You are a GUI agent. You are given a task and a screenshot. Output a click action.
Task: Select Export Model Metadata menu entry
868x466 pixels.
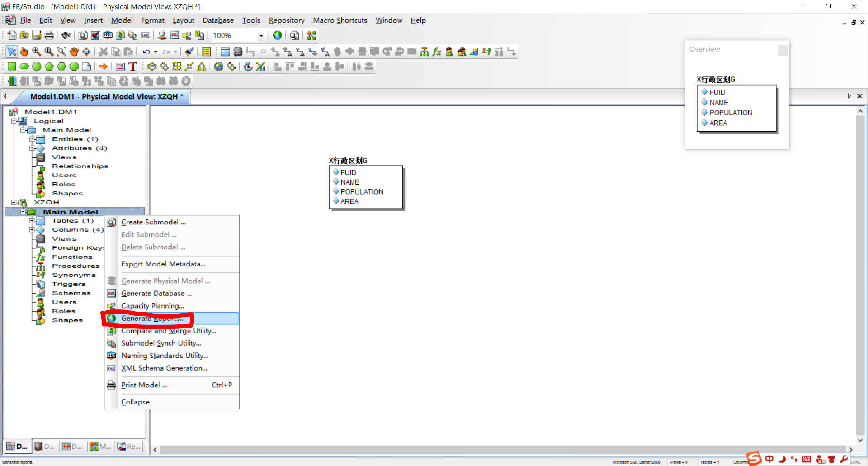coord(163,264)
